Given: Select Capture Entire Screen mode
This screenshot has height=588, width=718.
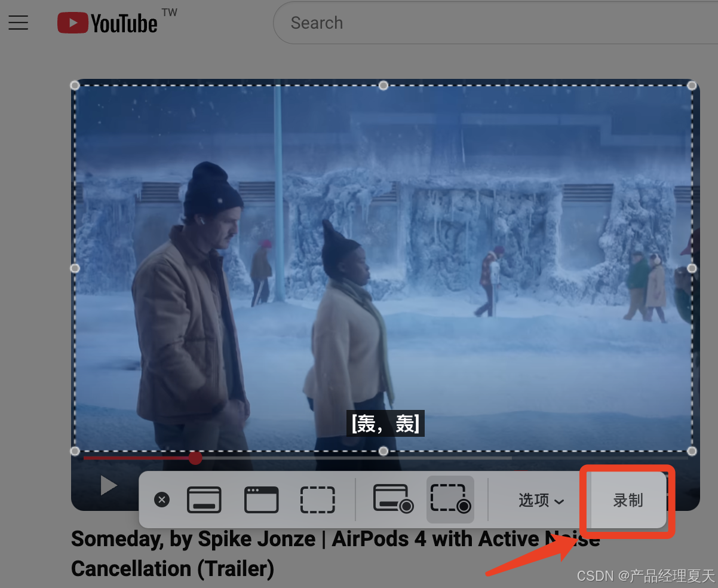Looking at the screenshot, I should [204, 500].
